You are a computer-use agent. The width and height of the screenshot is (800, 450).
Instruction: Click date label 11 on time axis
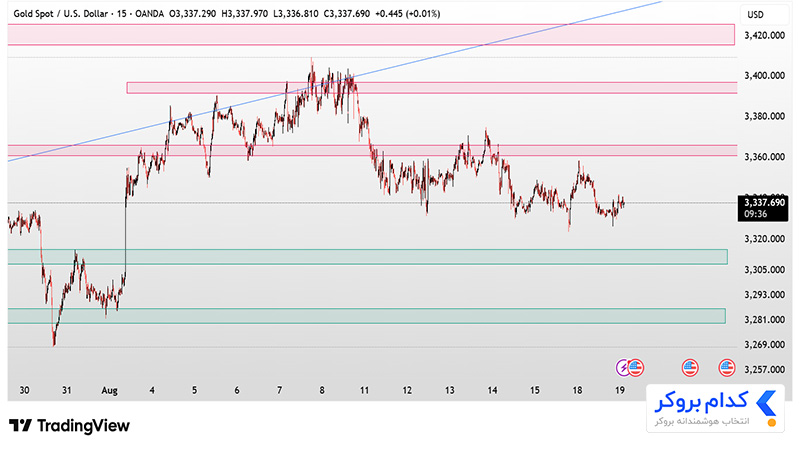(364, 390)
